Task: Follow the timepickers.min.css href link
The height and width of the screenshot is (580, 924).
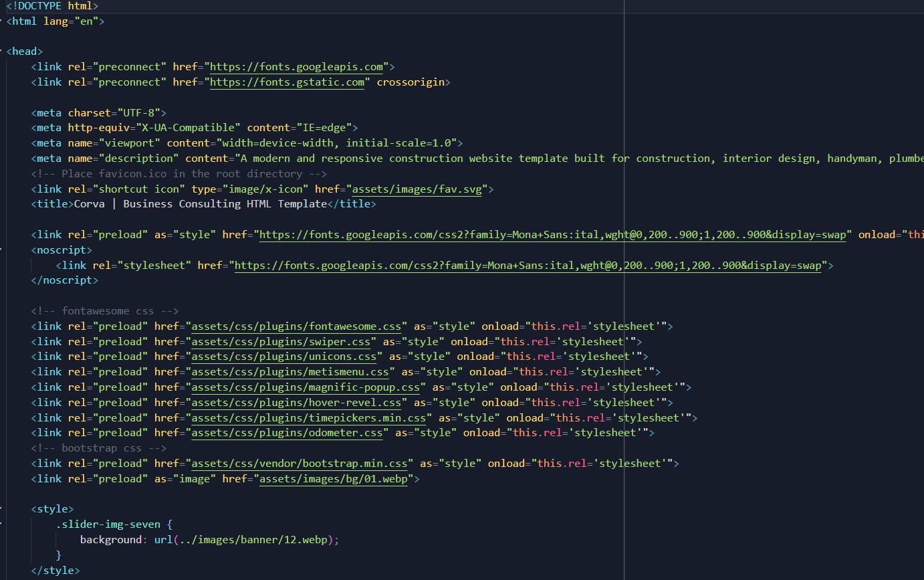Action: click(309, 418)
